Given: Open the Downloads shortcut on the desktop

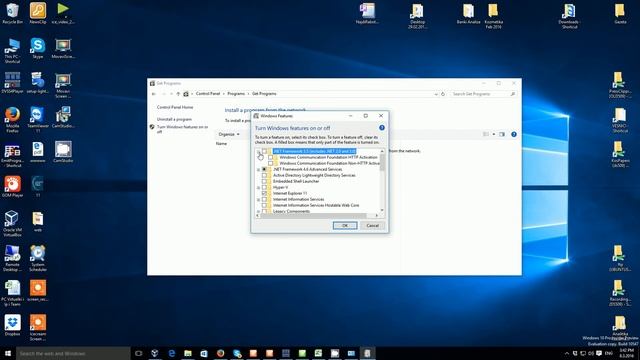Looking at the screenshot, I should (x=569, y=16).
